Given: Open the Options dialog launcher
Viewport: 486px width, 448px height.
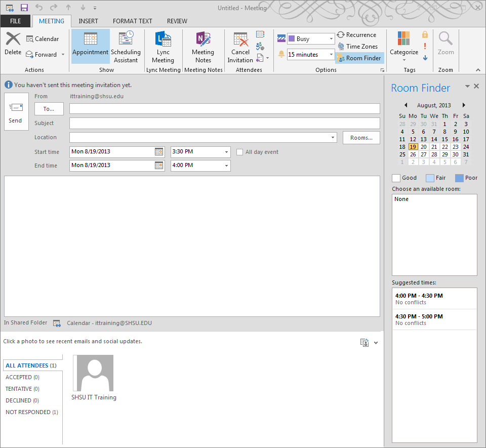Looking at the screenshot, I should point(382,70).
